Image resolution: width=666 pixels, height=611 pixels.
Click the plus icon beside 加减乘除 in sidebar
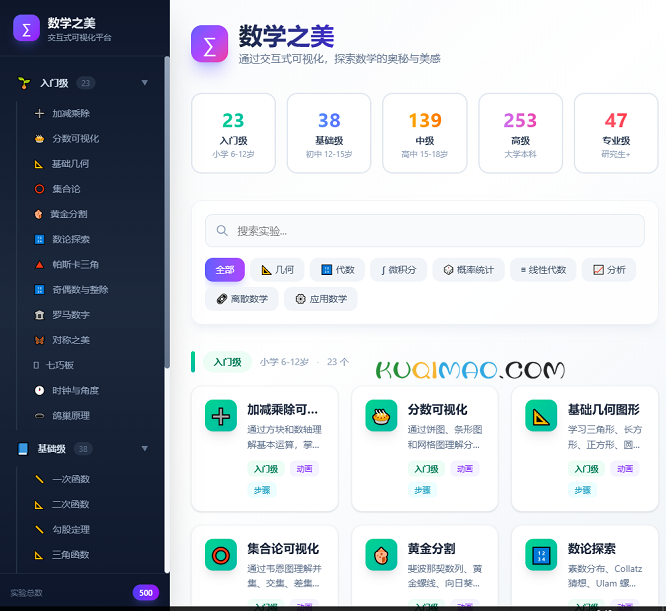39,113
